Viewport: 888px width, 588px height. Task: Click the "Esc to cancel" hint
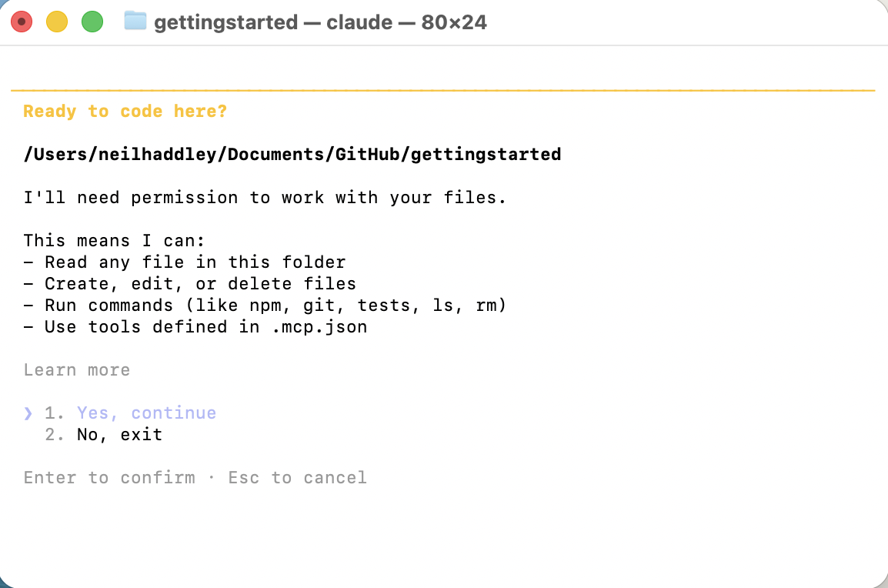point(297,478)
